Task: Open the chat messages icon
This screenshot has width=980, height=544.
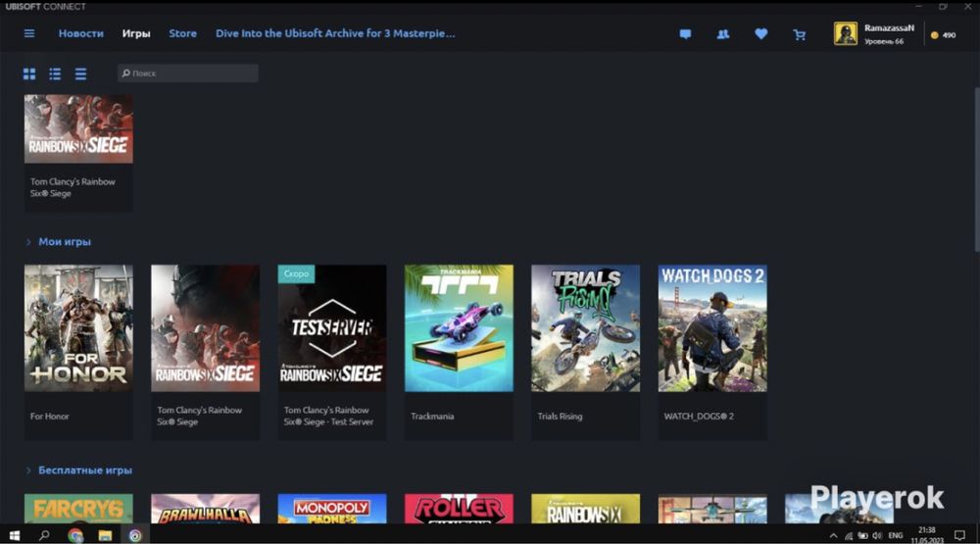Action: point(685,34)
